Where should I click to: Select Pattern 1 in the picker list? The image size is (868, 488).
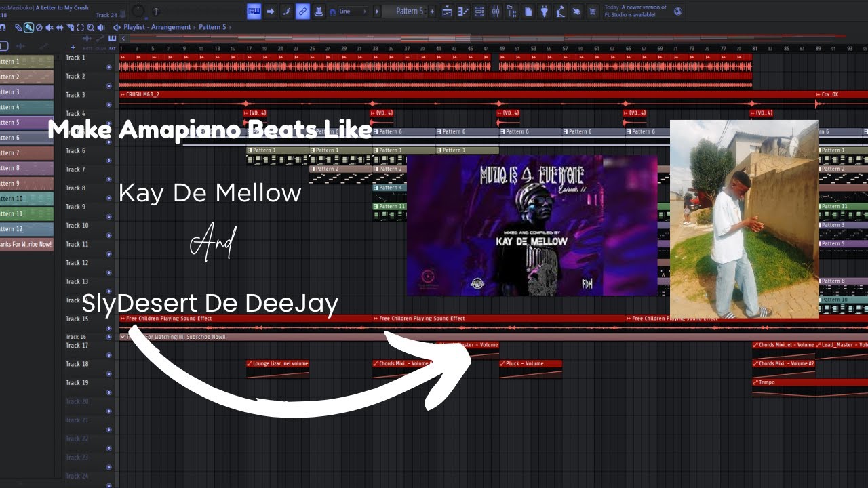[x=26, y=62]
